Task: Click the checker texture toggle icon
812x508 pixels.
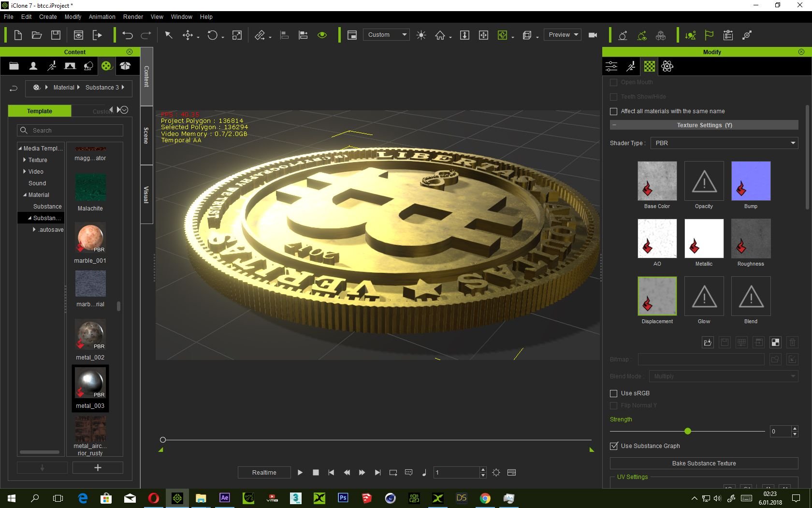Action: point(775,343)
